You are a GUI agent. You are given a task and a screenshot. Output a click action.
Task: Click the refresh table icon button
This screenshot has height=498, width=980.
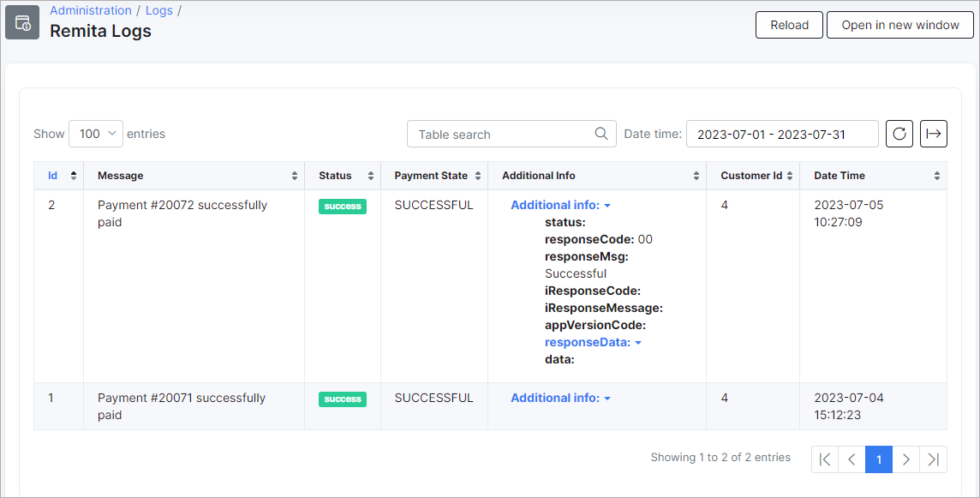coord(899,134)
